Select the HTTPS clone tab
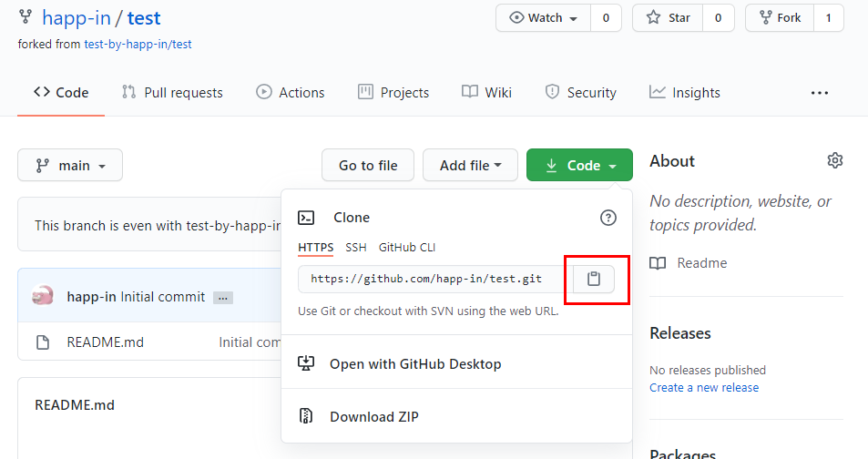The height and width of the screenshot is (459, 868). pos(315,248)
